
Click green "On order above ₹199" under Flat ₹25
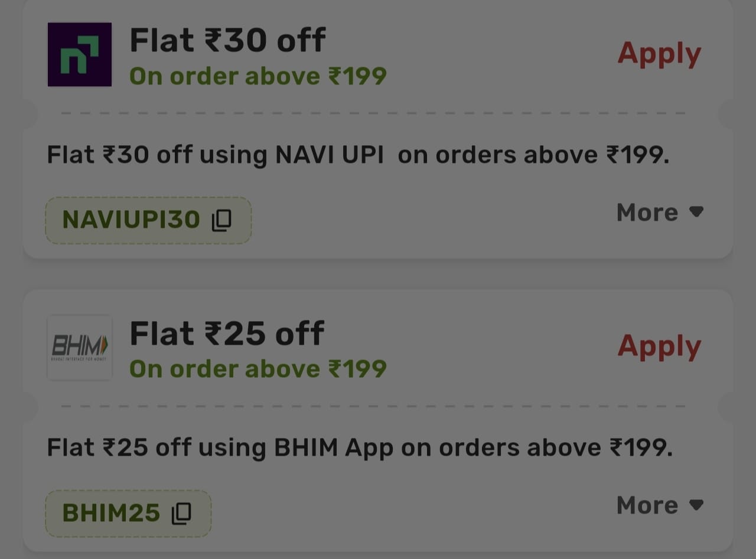tap(258, 369)
